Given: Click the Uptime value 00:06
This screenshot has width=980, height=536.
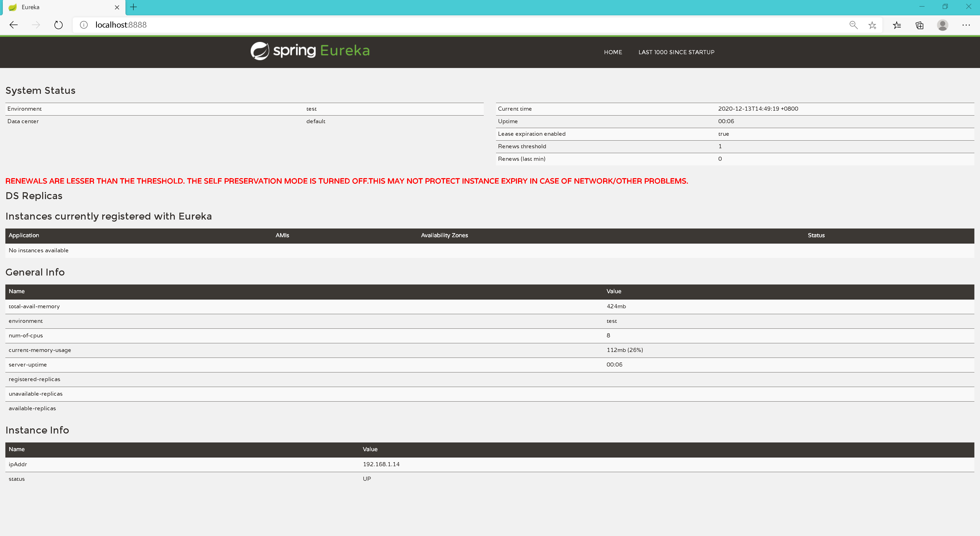Looking at the screenshot, I should click(726, 121).
